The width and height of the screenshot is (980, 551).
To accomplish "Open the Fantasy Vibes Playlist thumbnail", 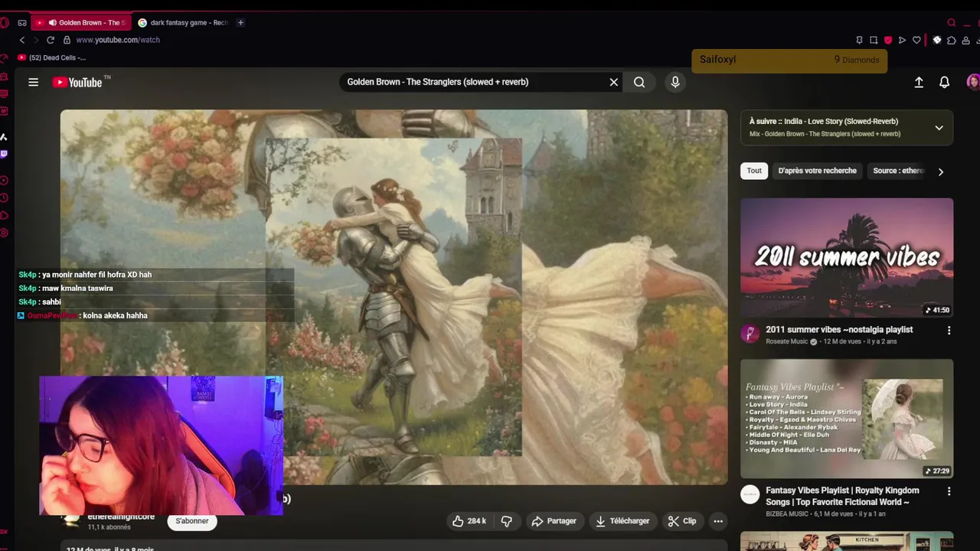I will click(x=847, y=419).
